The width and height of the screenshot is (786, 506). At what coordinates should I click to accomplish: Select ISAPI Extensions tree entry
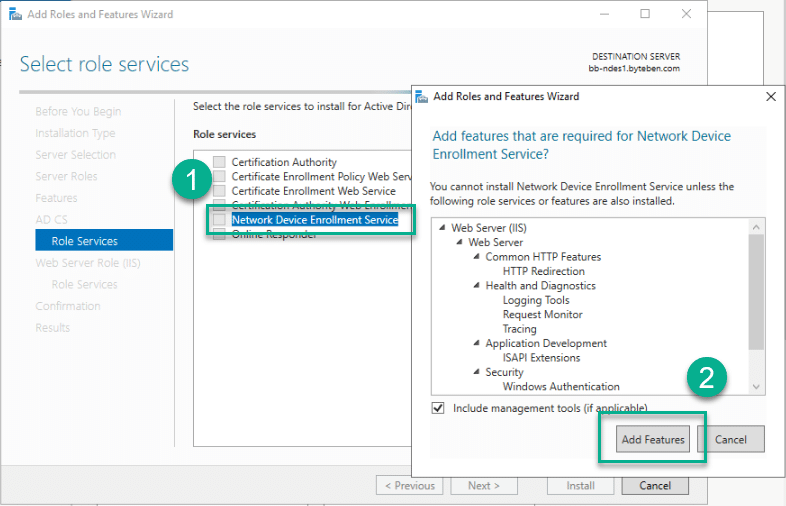click(x=541, y=358)
